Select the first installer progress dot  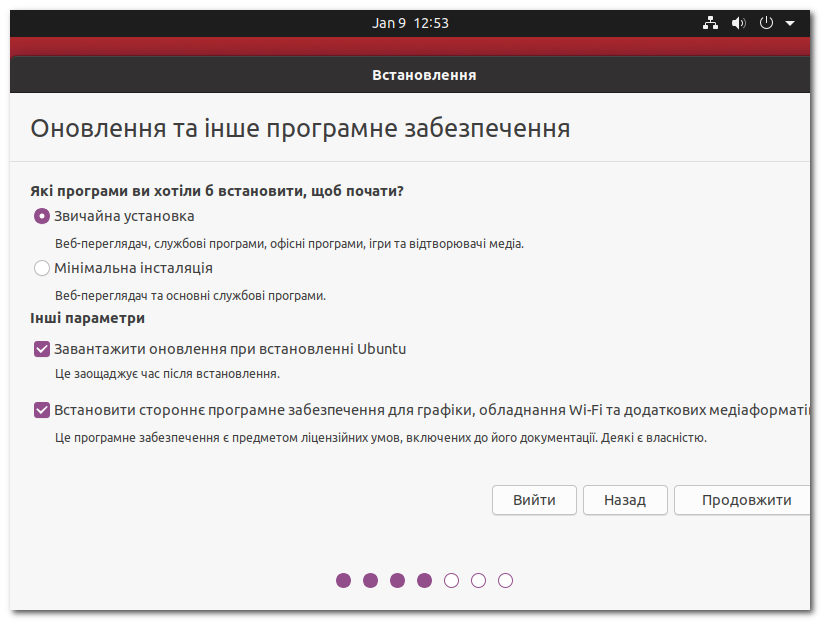344,580
